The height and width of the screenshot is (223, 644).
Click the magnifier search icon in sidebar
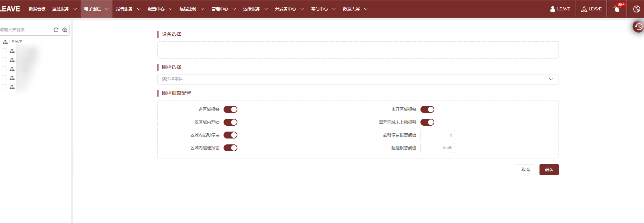tap(65, 30)
